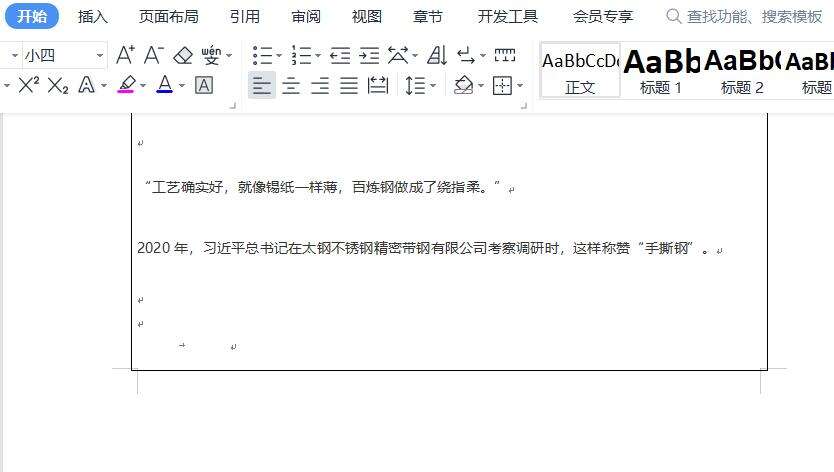Open the 章节 tab
This screenshot has height=472, width=834.
click(x=428, y=16)
